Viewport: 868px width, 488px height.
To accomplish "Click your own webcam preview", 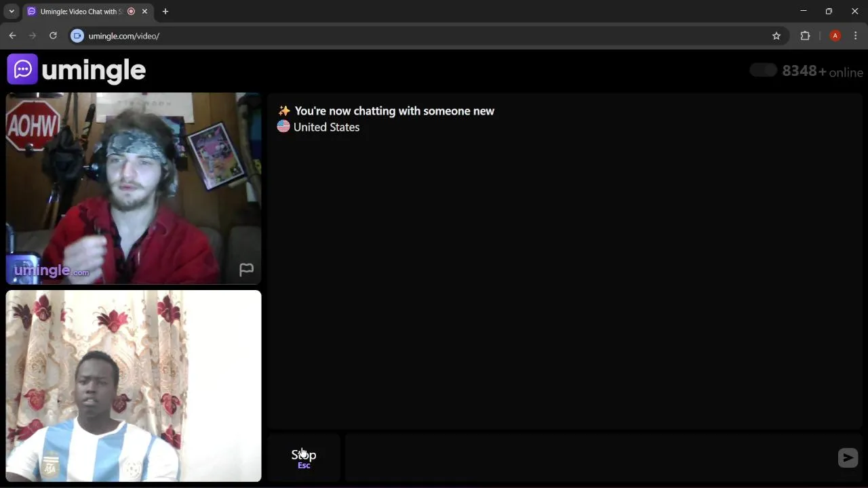I will pos(134,386).
